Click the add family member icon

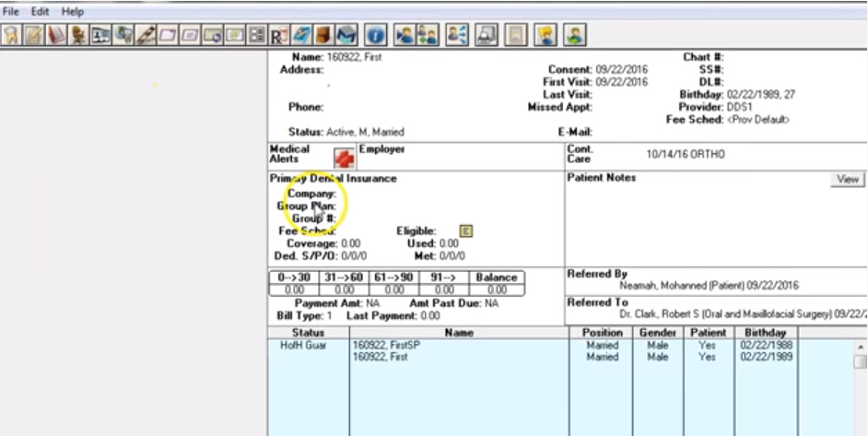(428, 36)
